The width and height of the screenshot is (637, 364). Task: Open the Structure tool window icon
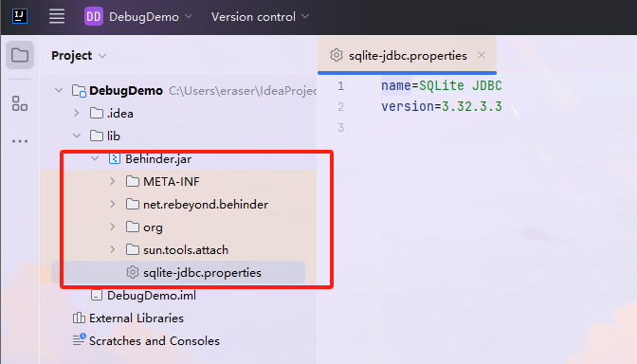point(20,103)
